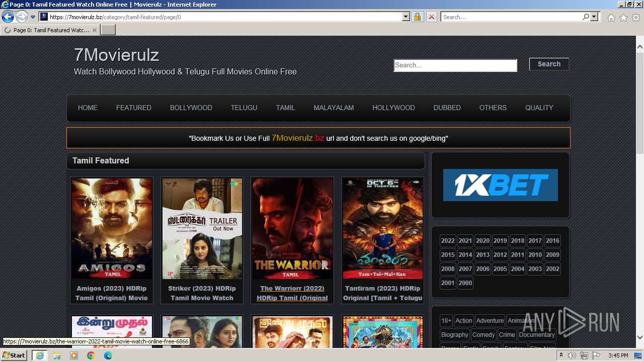Select the 18+ genre tag
The height and width of the screenshot is (362, 644).
point(446,321)
